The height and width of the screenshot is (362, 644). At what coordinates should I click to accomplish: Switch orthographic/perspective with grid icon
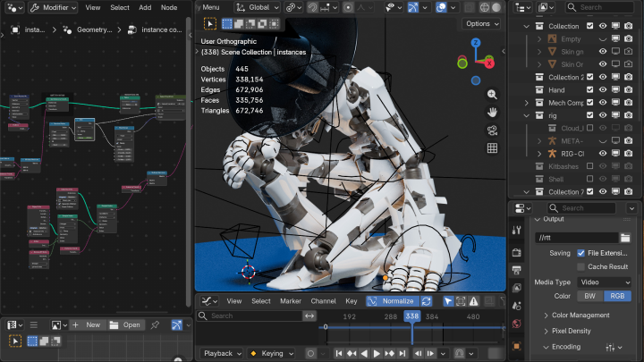tap(492, 148)
